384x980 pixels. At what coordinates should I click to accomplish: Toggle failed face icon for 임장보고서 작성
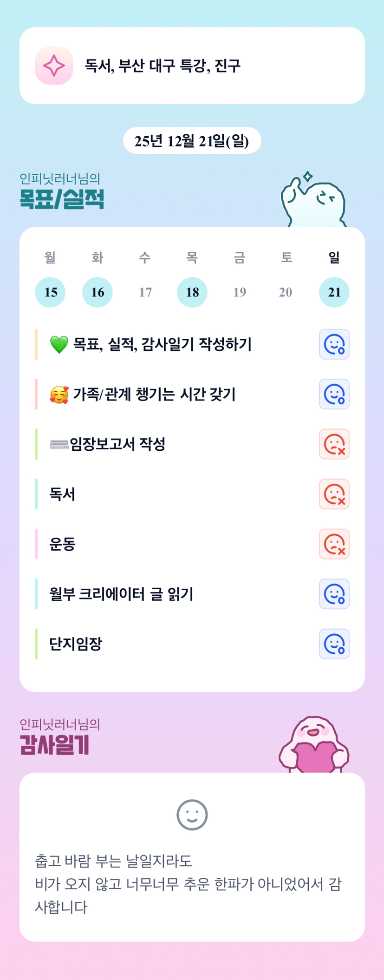pos(334,444)
